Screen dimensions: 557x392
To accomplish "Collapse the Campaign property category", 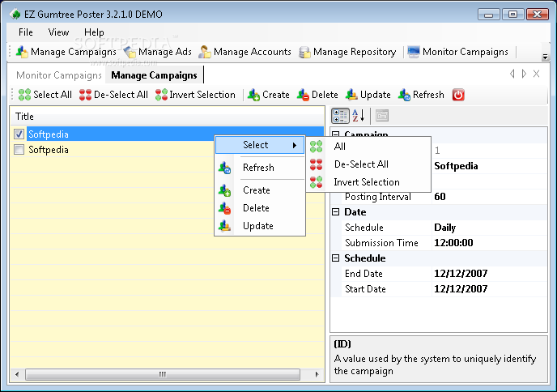I will point(336,134).
